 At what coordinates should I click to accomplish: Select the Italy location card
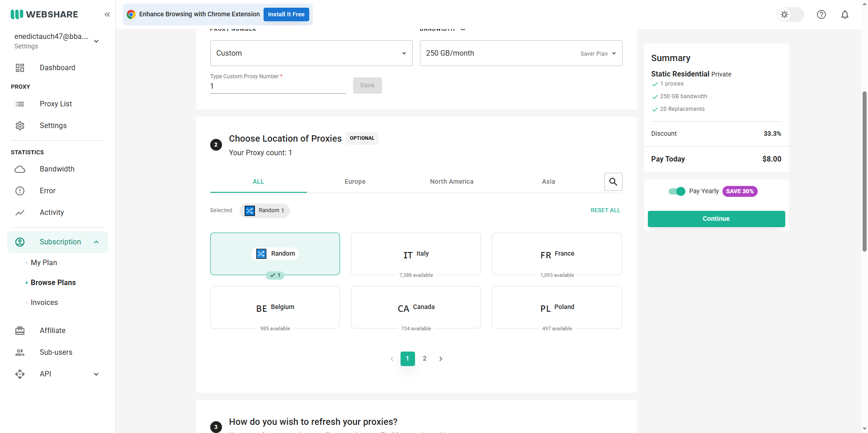[x=416, y=254]
